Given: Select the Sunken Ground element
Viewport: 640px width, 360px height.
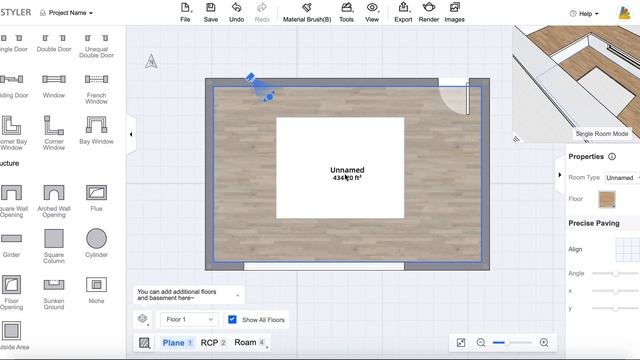Looking at the screenshot, I should tap(54, 294).
